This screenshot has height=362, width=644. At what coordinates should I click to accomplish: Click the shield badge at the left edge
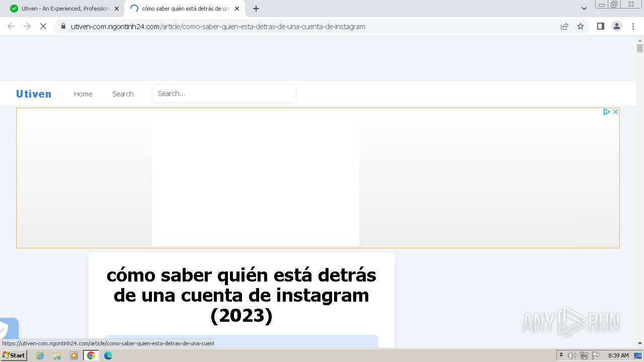pos(8,328)
